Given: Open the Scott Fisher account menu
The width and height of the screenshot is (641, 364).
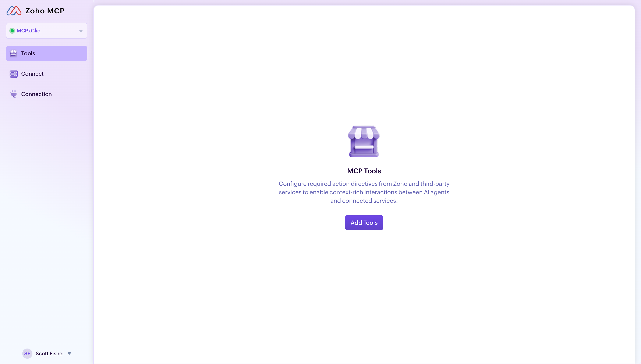Looking at the screenshot, I should (47, 353).
